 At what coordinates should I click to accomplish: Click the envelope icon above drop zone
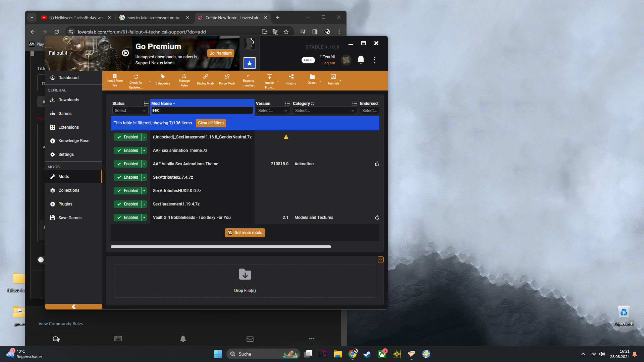click(x=381, y=259)
